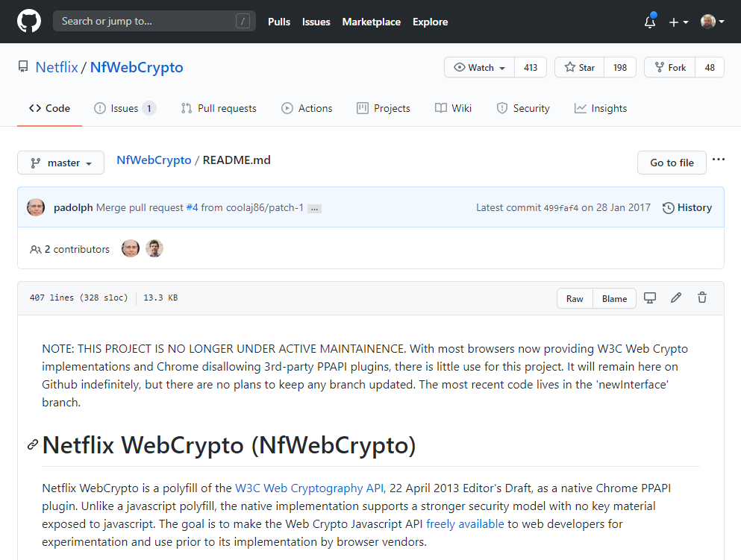Viewport: 741px width, 560px height.
Task: Open first contributor avatar
Action: pos(131,248)
